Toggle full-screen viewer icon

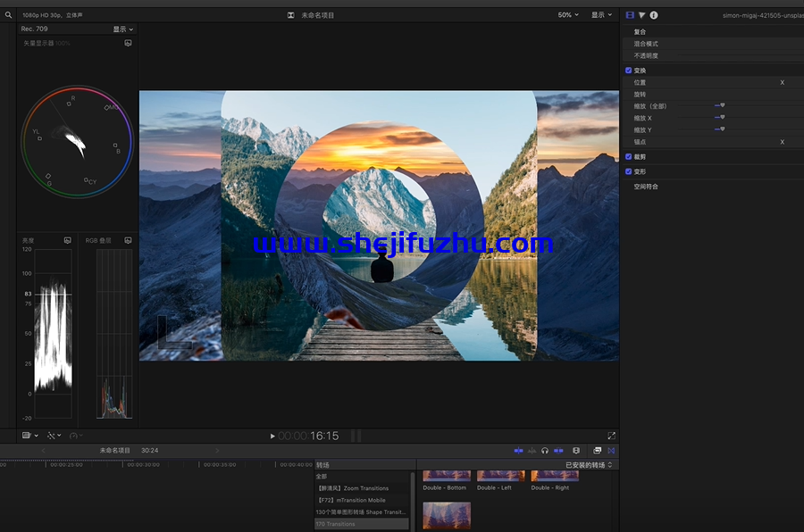tap(611, 436)
